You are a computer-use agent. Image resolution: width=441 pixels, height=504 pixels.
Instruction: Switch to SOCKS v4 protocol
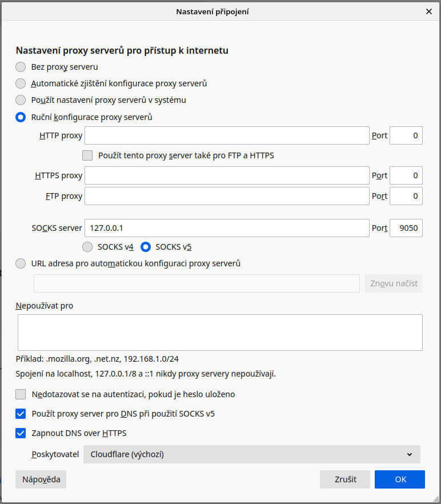tap(87, 247)
